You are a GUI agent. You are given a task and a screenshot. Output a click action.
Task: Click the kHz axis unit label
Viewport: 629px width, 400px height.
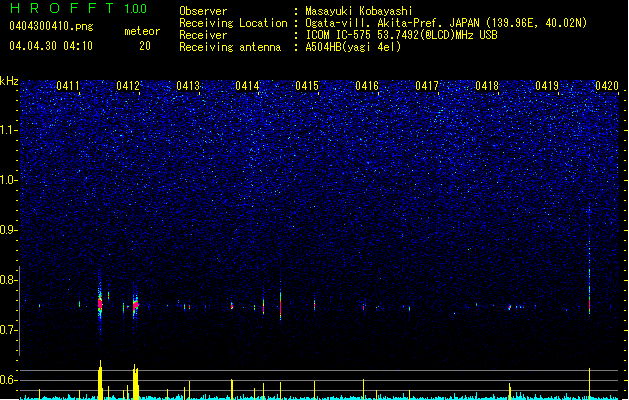9,81
